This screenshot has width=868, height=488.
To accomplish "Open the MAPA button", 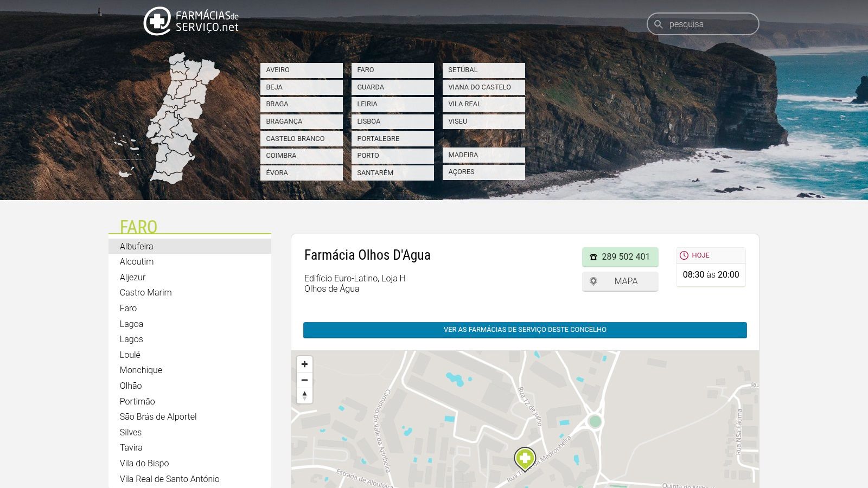I will [x=620, y=281].
